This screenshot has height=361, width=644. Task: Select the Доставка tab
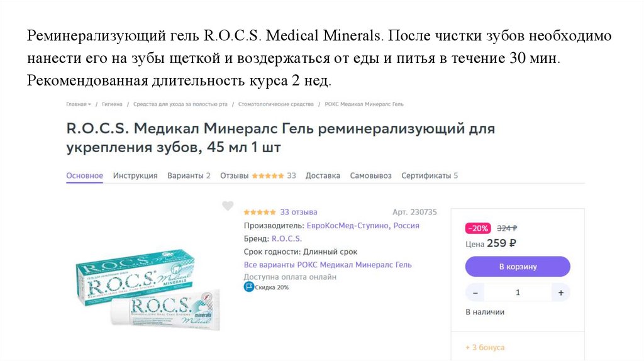tap(323, 175)
